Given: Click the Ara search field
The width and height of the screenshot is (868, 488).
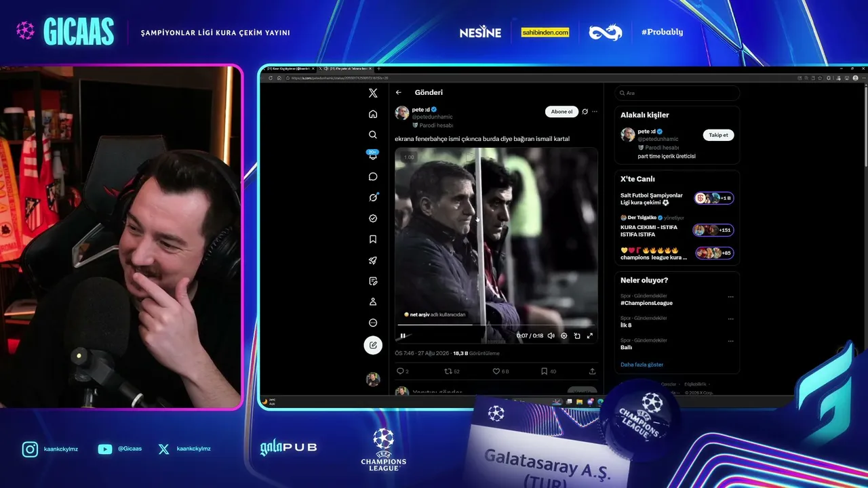Looking at the screenshot, I should coord(677,93).
